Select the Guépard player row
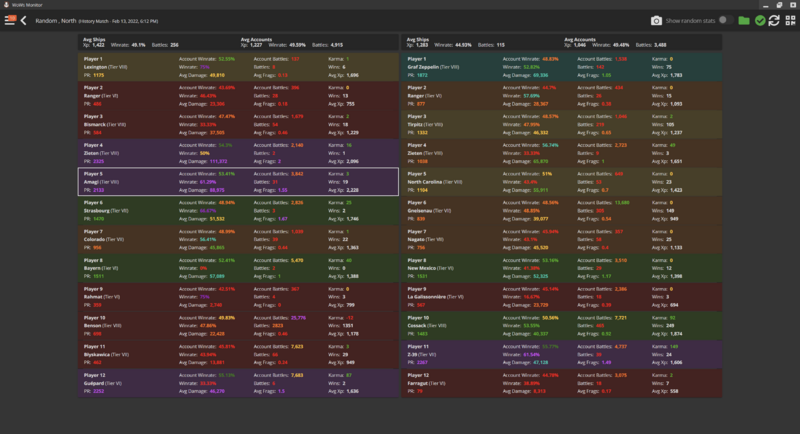Viewport: 800px width, 434px height. coord(238,383)
